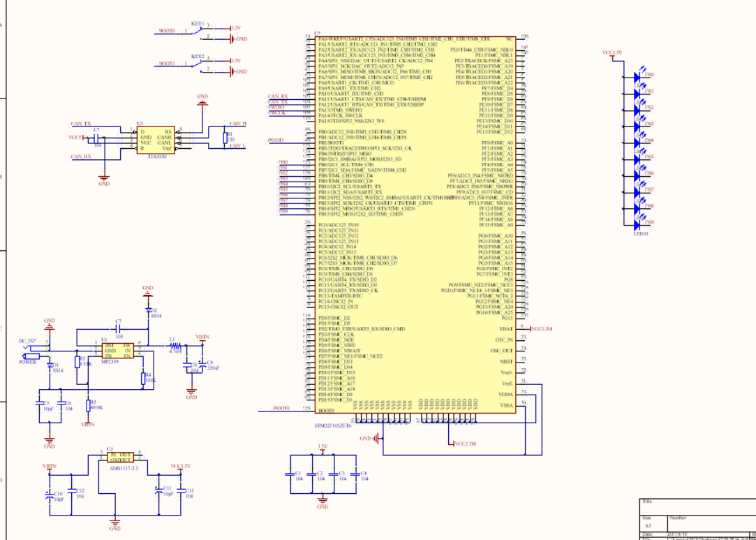Select resistor R3 49.9K above VBTN
756x540 pixels.
[88, 406]
